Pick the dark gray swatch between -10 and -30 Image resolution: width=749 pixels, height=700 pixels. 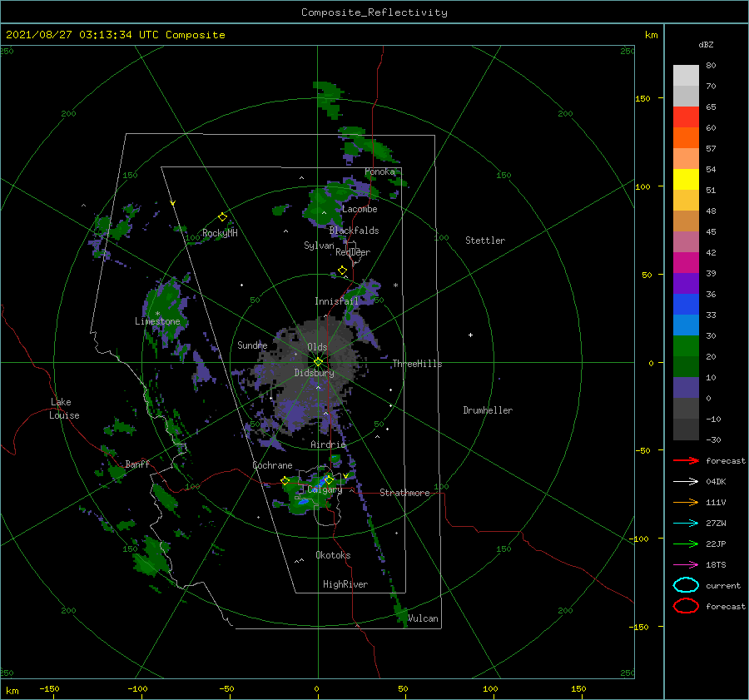(686, 429)
